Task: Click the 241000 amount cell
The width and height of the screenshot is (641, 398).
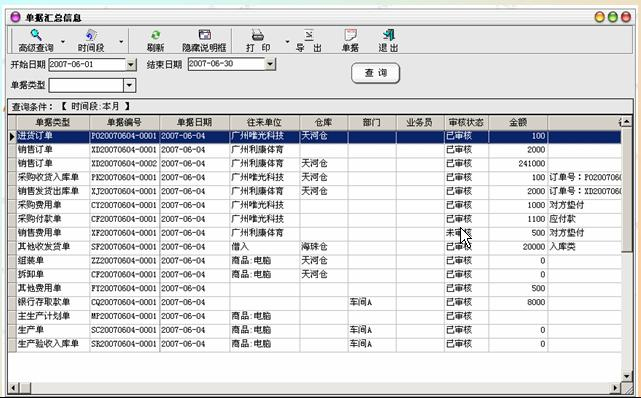Action: [518, 164]
